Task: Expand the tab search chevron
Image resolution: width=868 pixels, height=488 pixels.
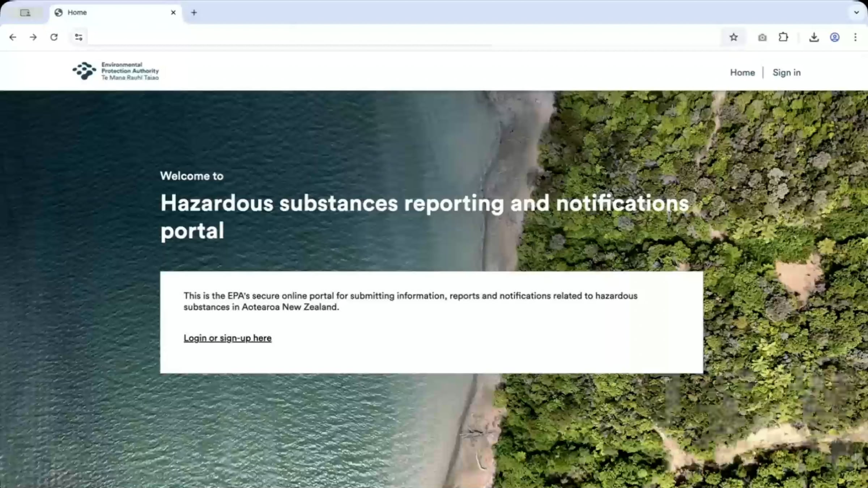Action: (856, 13)
